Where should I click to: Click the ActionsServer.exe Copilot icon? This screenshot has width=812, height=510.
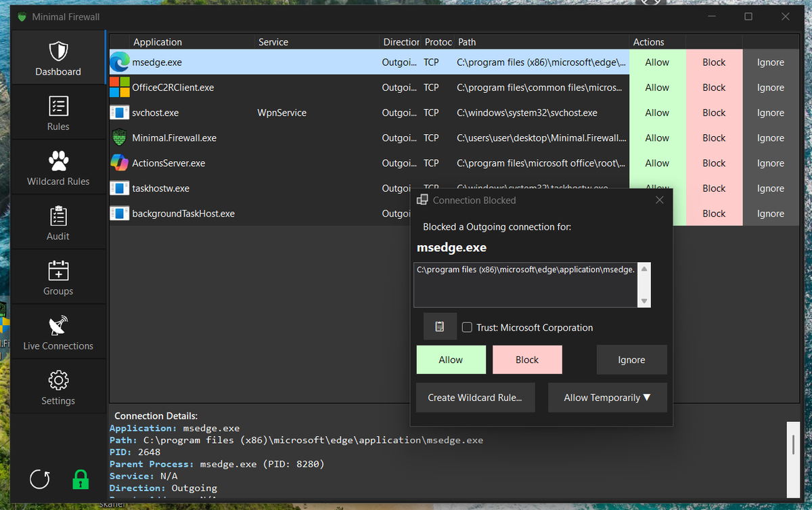click(x=120, y=163)
